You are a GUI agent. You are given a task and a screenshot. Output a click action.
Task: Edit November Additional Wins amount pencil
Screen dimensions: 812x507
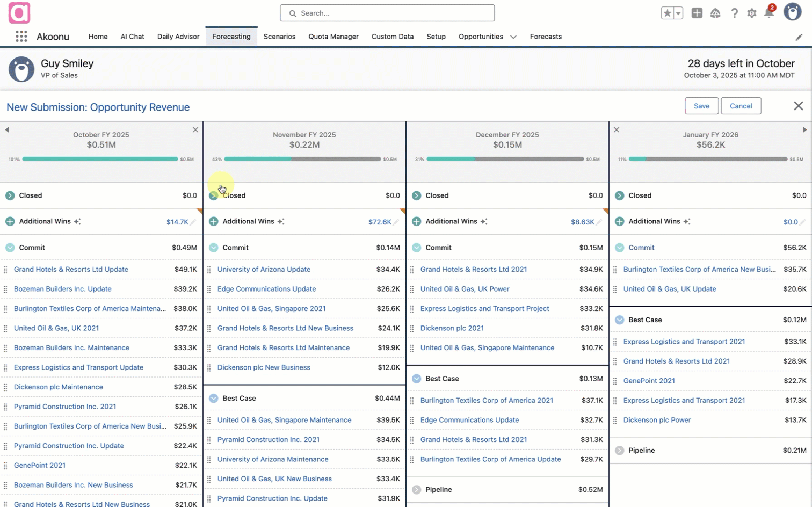tap(396, 222)
